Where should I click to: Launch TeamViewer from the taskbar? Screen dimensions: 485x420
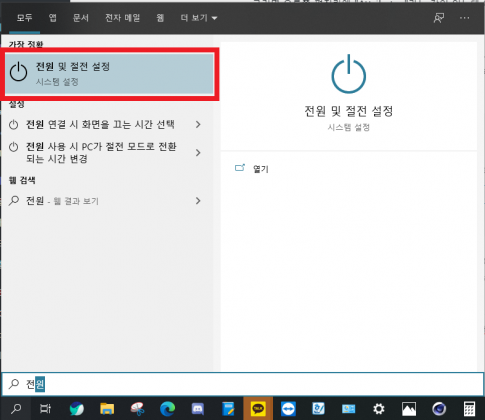coord(288,408)
